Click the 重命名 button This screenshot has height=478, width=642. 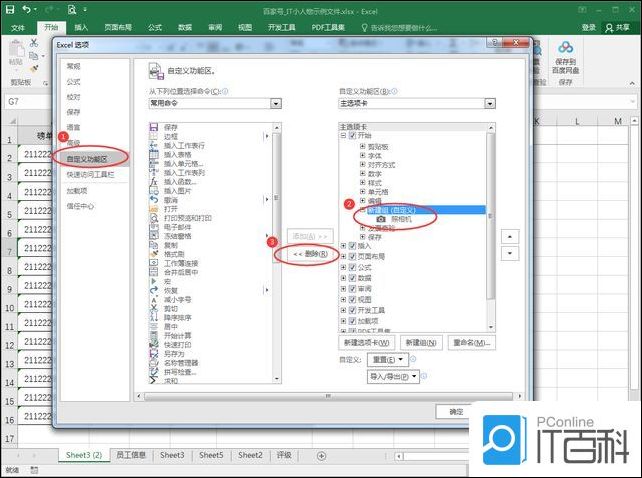[x=472, y=342]
